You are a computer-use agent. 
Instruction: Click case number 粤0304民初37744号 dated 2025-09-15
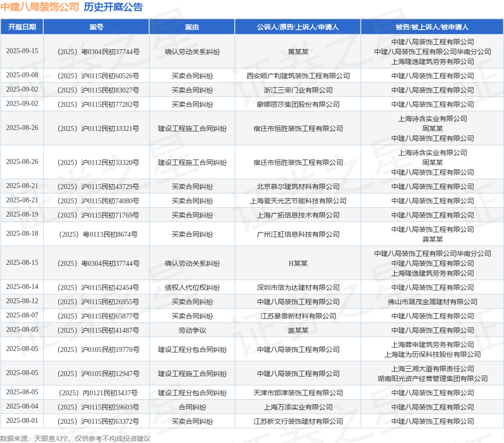point(98,52)
